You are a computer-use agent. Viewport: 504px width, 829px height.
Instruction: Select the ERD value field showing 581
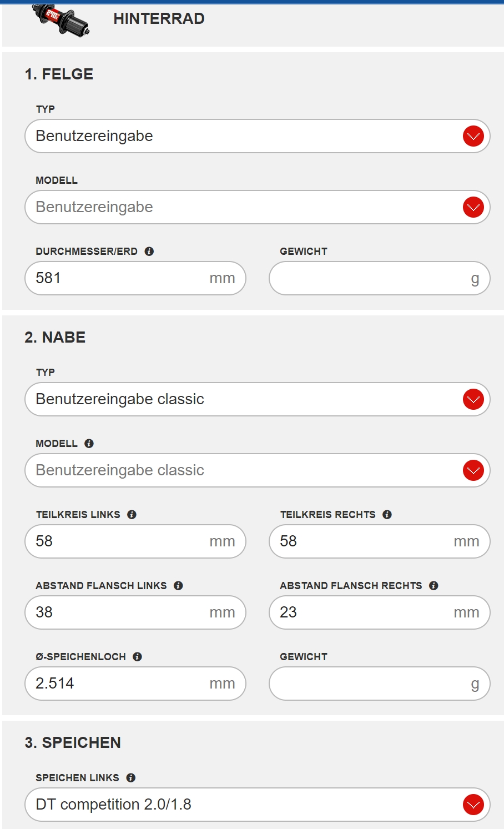click(135, 278)
